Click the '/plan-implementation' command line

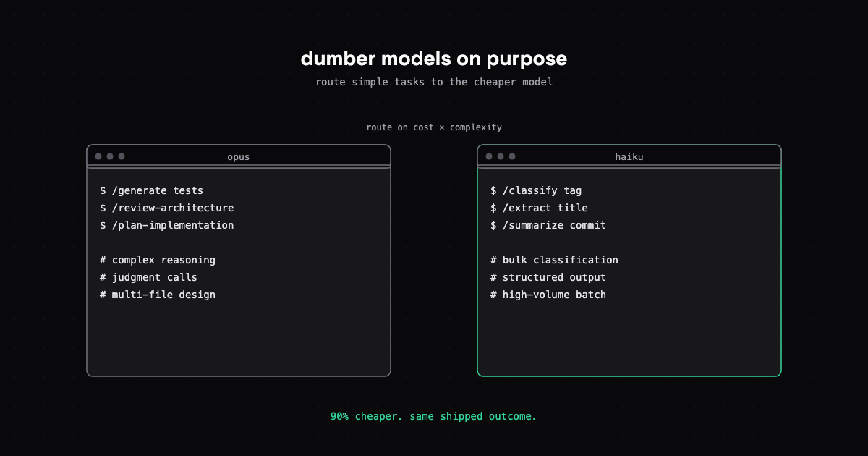coord(167,225)
